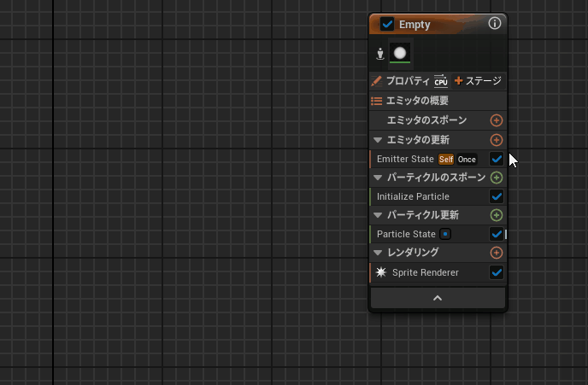Add a new ステージ
Viewport: 588px width, 385px height.
478,81
